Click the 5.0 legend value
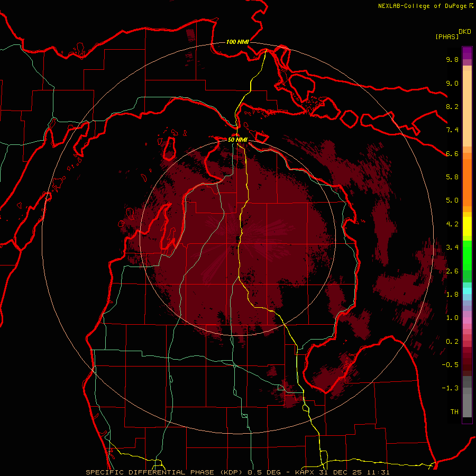The width and height of the screenshot is (476, 476). pyautogui.click(x=452, y=200)
